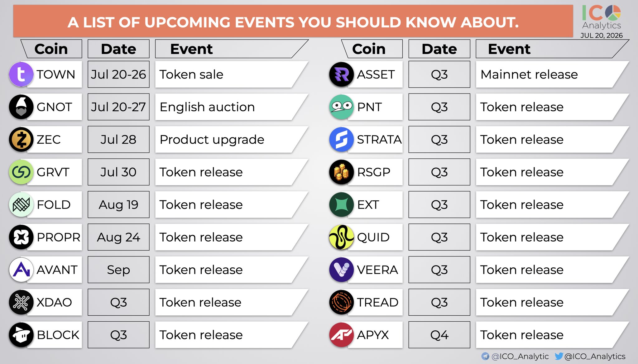Click the green GRVT logo
The width and height of the screenshot is (638, 364).
[x=21, y=172]
